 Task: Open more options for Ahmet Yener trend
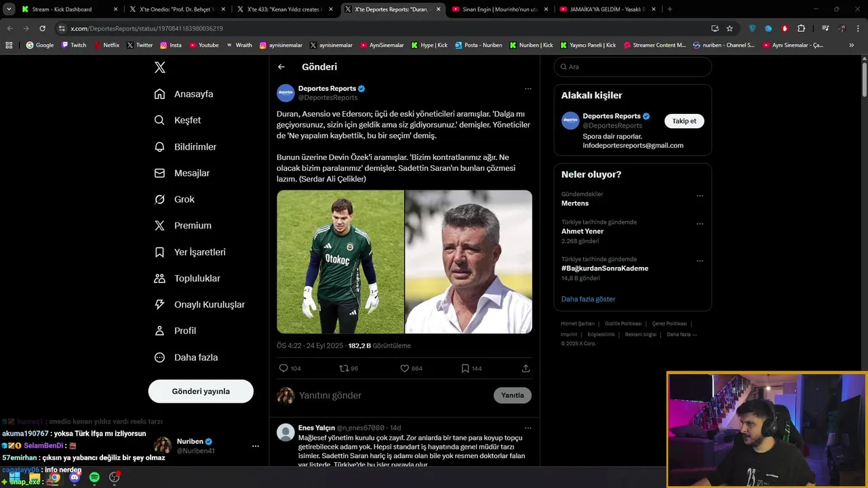pos(700,224)
